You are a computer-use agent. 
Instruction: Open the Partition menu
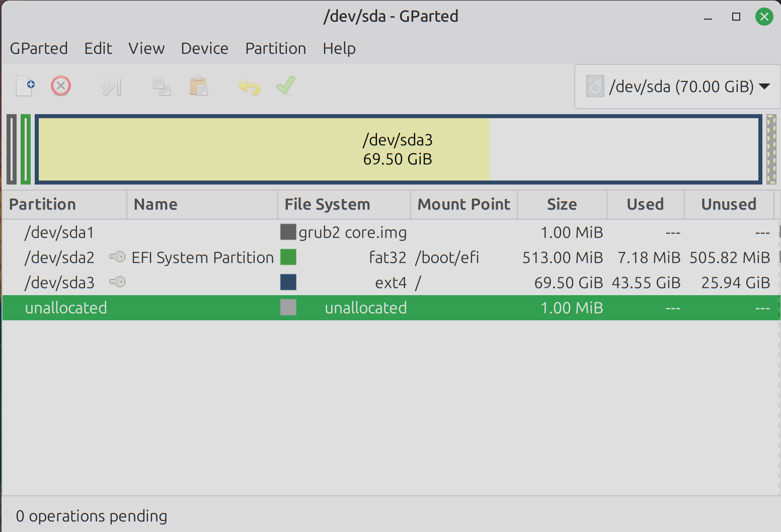[276, 48]
